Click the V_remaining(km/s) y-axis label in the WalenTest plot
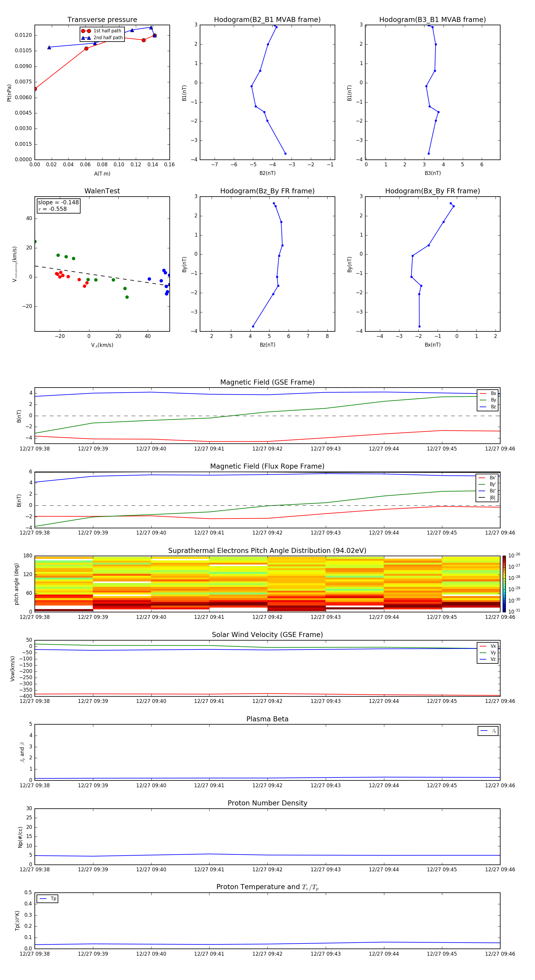Screen dimensions: 535x980 pyautogui.click(x=15, y=264)
